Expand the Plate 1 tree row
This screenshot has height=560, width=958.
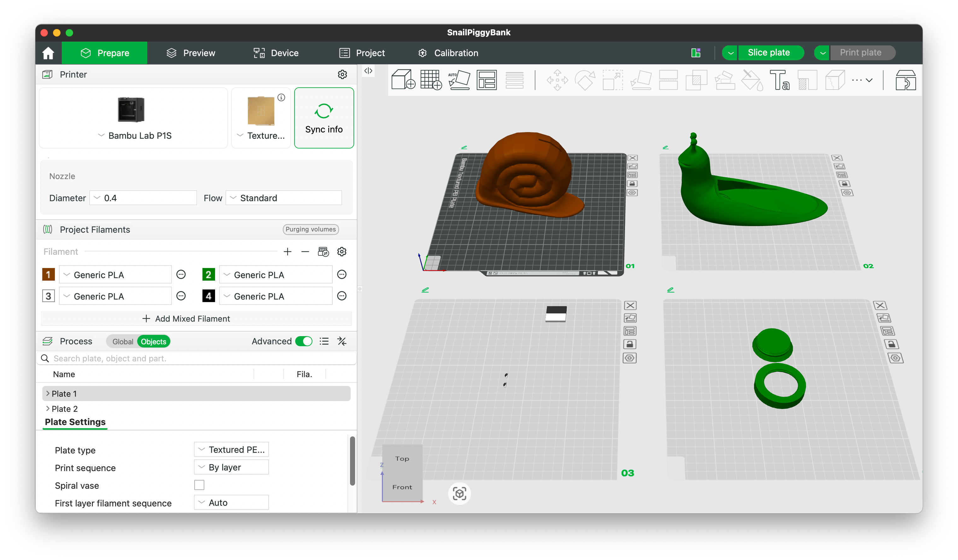[48, 394]
